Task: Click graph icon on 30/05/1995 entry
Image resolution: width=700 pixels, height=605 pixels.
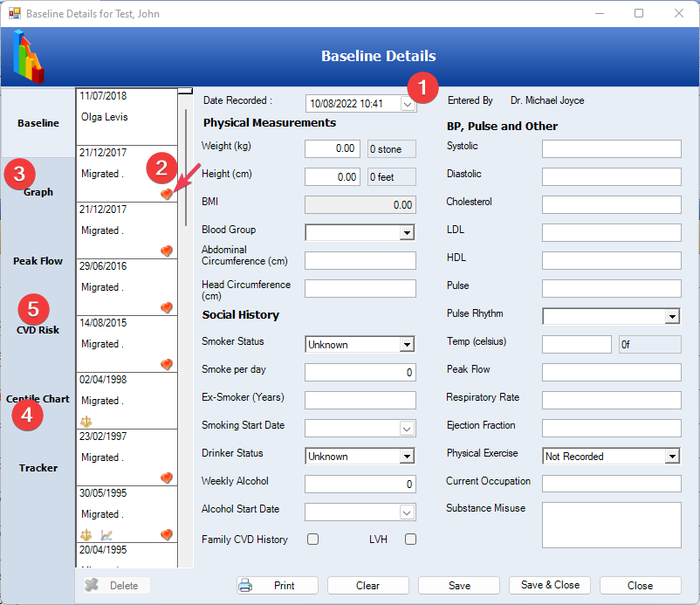Action: (106, 534)
